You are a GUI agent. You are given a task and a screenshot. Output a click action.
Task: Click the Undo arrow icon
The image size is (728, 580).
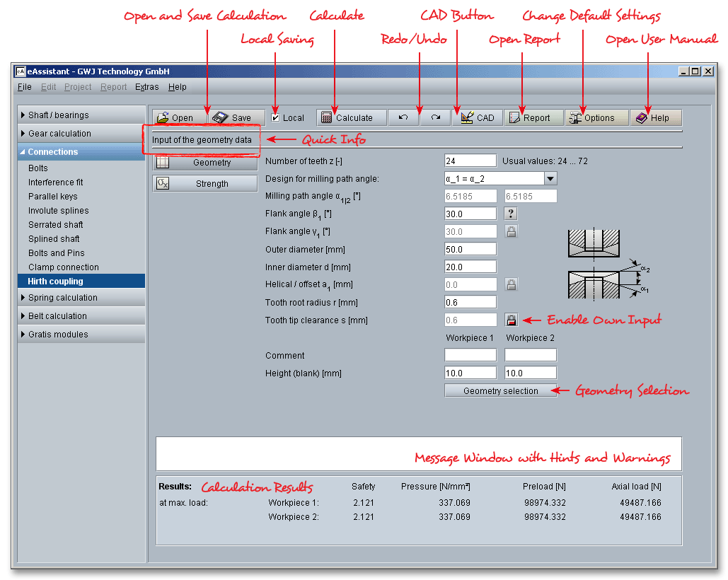[403, 118]
